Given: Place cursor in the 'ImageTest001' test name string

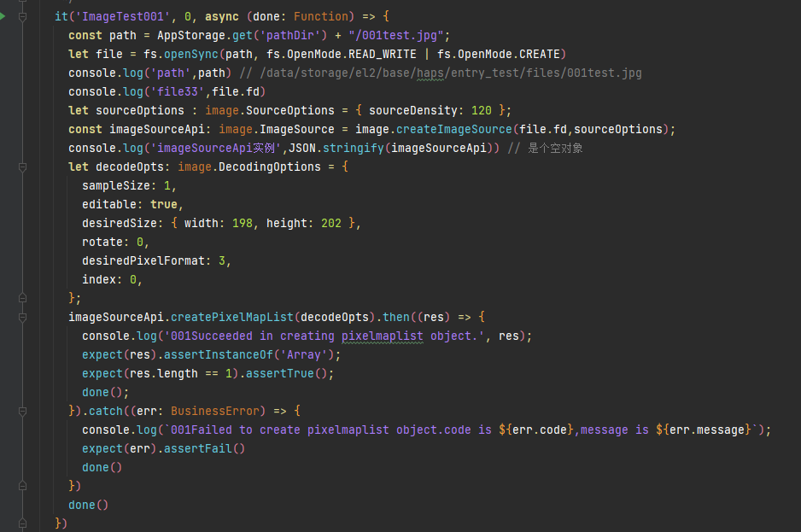Looking at the screenshot, I should coord(123,17).
